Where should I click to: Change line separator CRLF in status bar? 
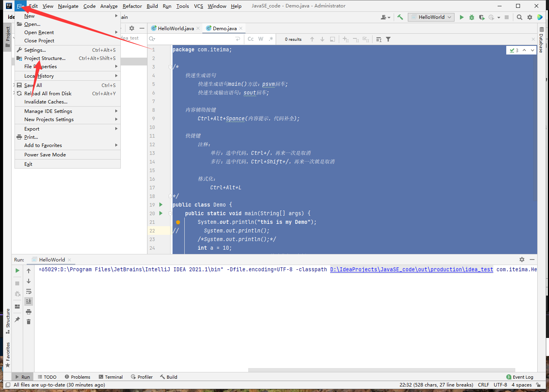coord(484,385)
